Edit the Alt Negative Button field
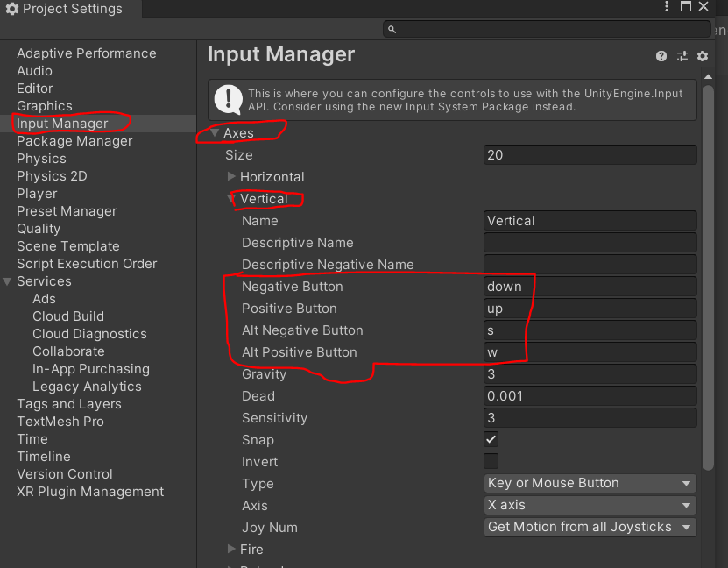The image size is (728, 568). pyautogui.click(x=590, y=330)
